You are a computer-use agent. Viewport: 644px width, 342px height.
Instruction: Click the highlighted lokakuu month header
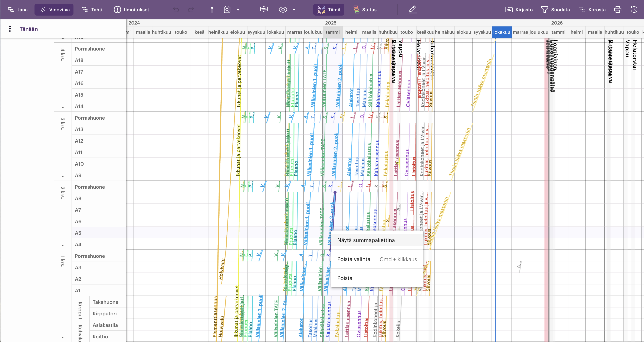(502, 32)
